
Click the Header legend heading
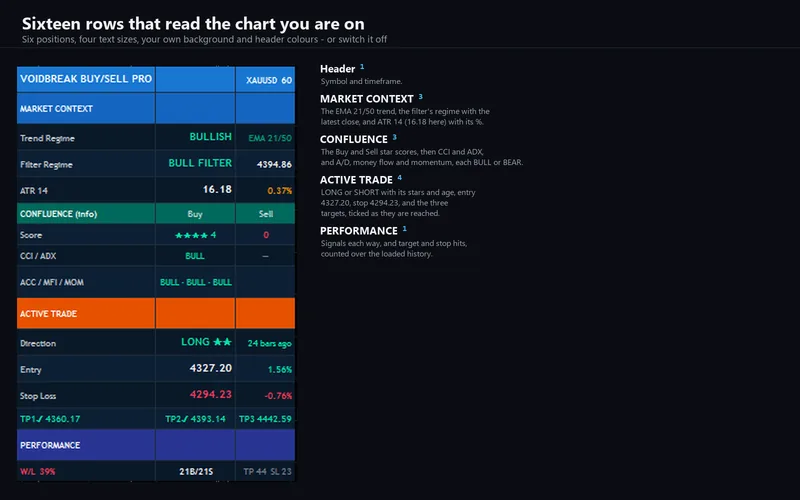[337, 69]
